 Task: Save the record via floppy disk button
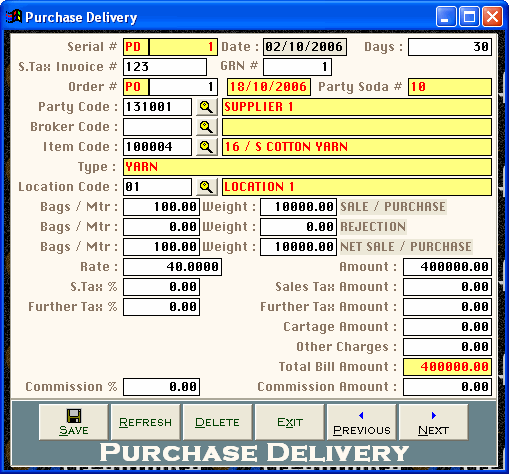click(x=74, y=422)
